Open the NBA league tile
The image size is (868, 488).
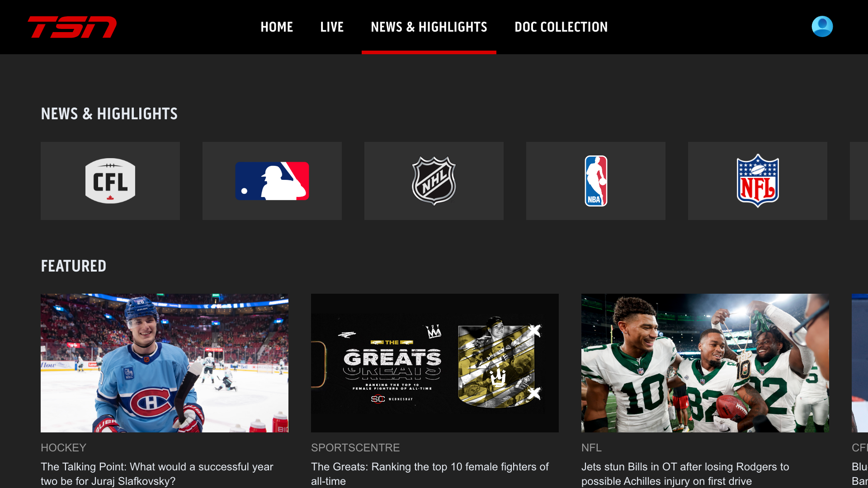[x=596, y=181]
